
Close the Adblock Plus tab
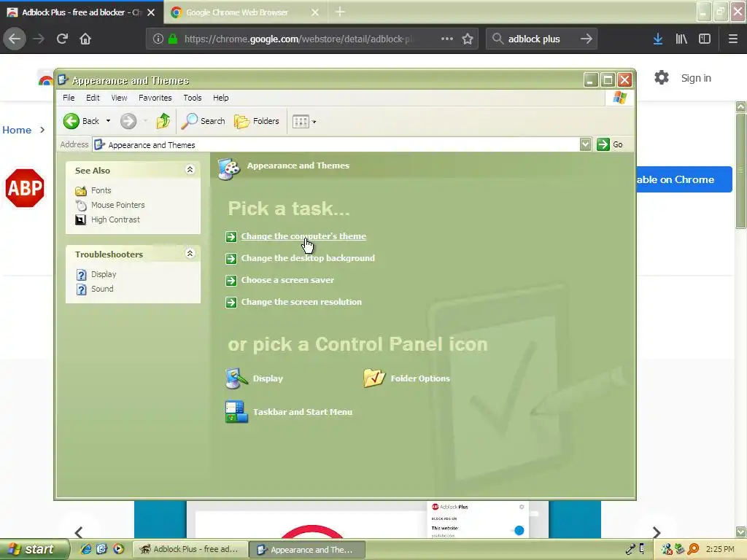pyautogui.click(x=151, y=12)
